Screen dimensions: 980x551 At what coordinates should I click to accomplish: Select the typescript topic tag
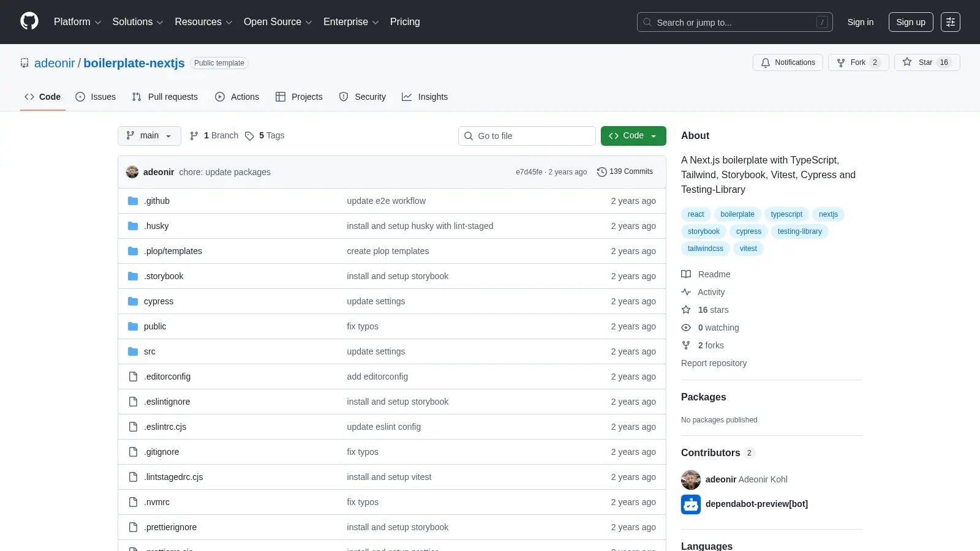[786, 214]
